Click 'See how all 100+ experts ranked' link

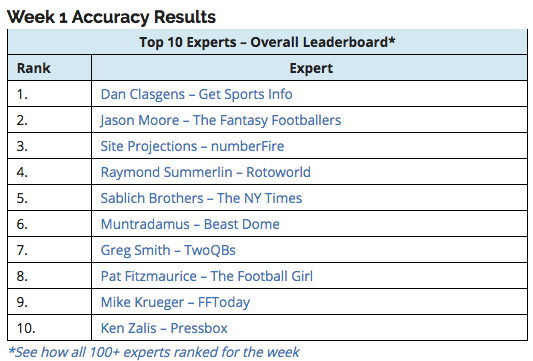coord(154,353)
